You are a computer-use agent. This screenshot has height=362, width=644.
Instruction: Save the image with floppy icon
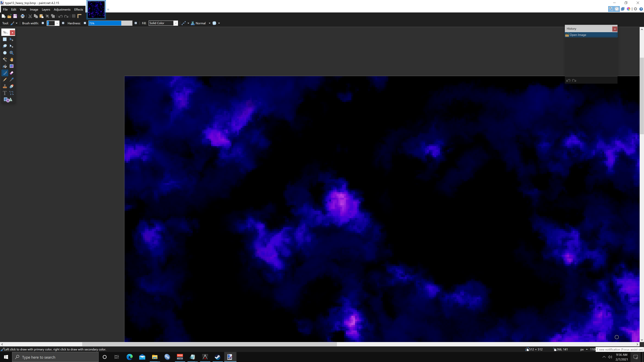pyautogui.click(x=15, y=16)
